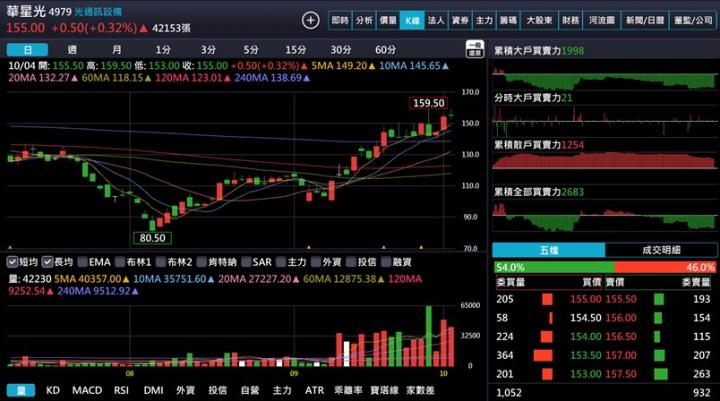
Task: Open the 籌碼 tab
Action: point(508,20)
